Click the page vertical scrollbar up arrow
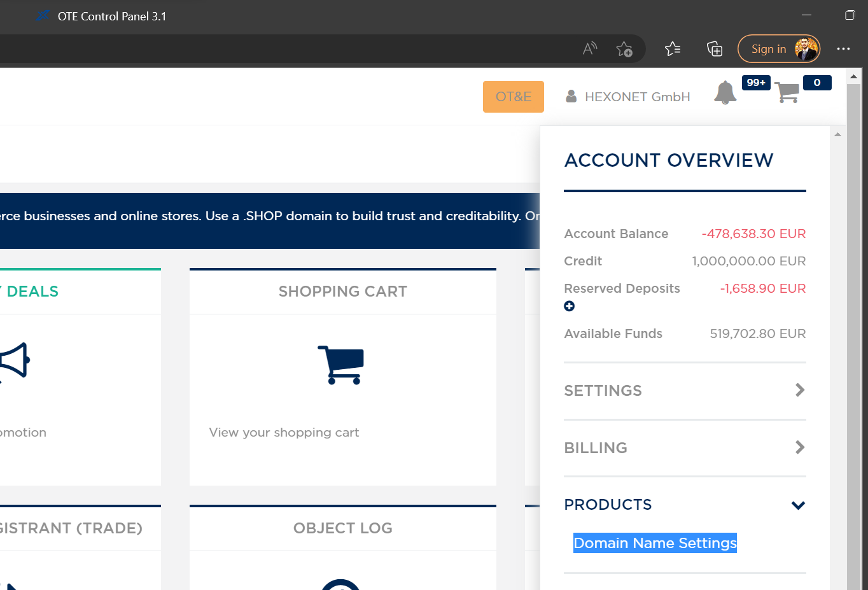 pos(853,76)
